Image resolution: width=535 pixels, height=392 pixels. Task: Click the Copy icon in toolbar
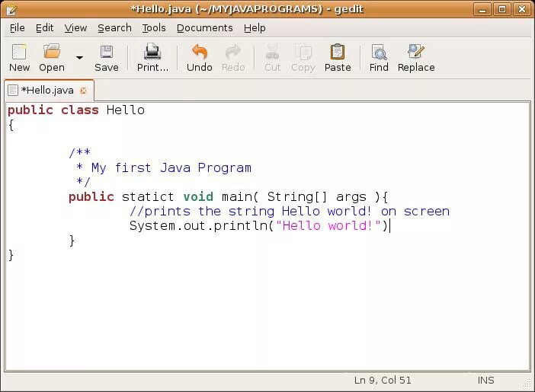tap(303, 52)
